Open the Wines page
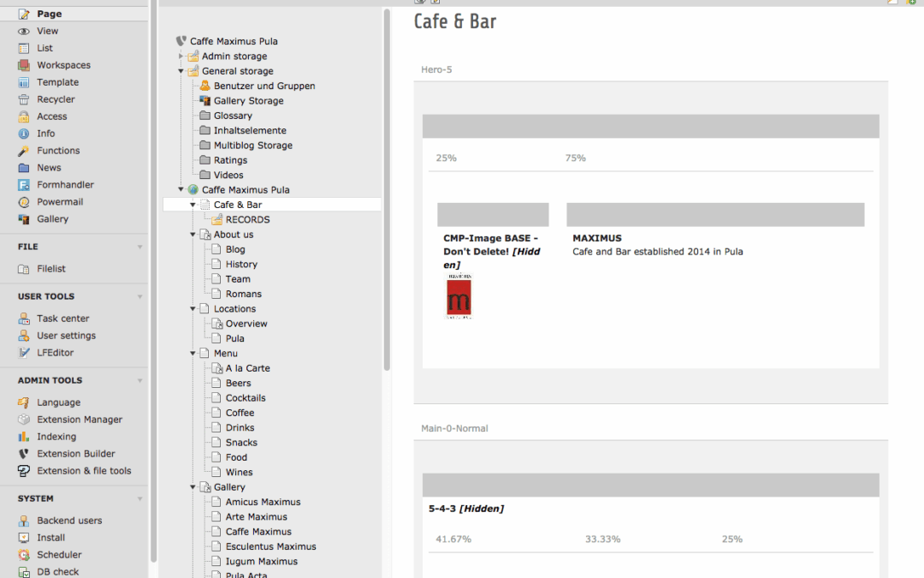Image resolution: width=924 pixels, height=578 pixels. pyautogui.click(x=240, y=473)
